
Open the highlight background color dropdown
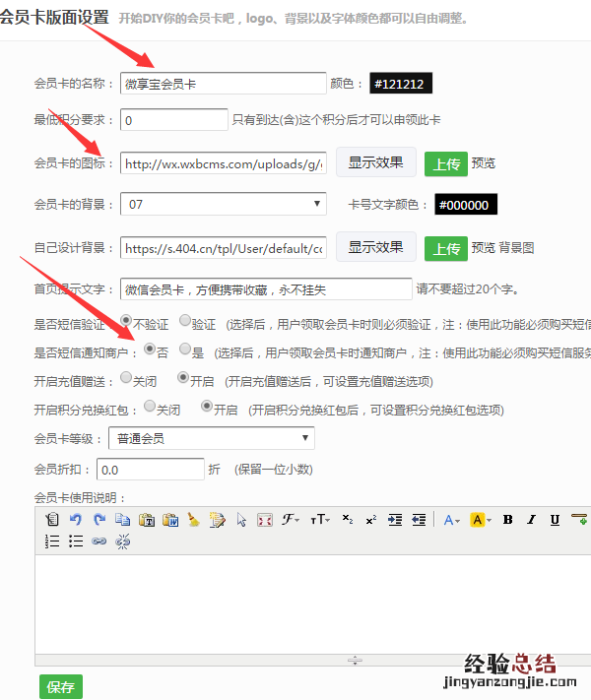click(x=481, y=520)
